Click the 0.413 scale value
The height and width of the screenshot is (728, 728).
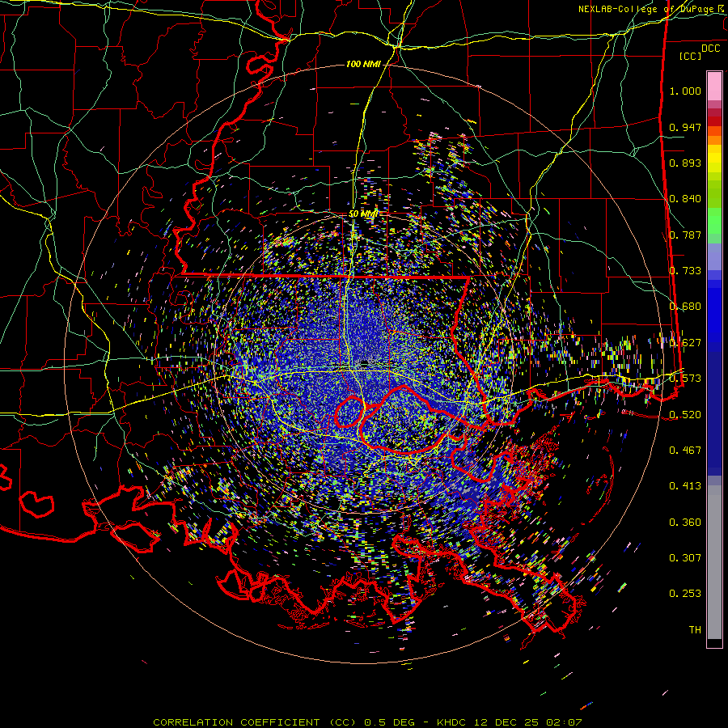[685, 486]
